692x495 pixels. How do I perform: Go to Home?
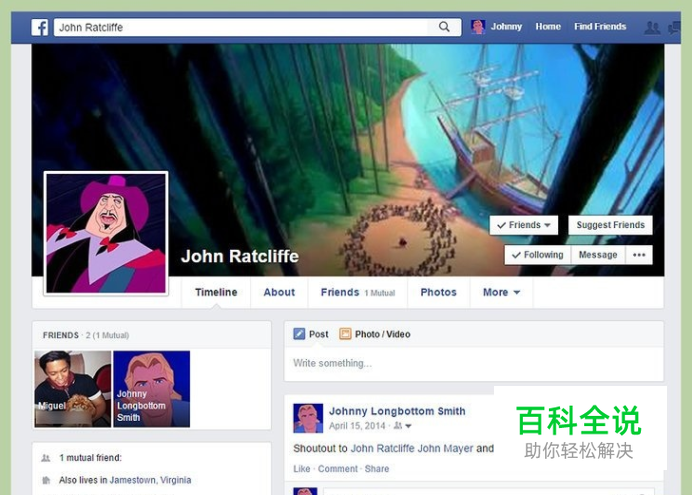548,27
